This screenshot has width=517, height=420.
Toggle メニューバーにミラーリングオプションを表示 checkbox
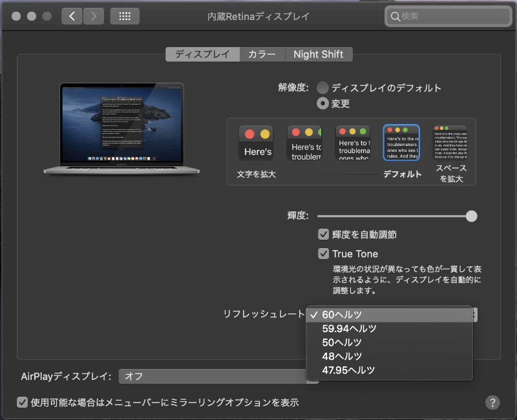[x=22, y=402]
